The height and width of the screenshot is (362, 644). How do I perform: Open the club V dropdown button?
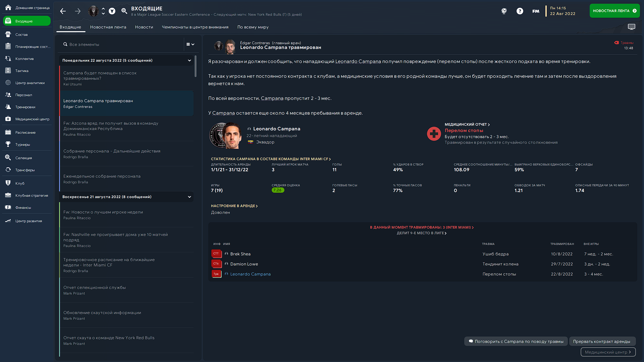point(112,11)
